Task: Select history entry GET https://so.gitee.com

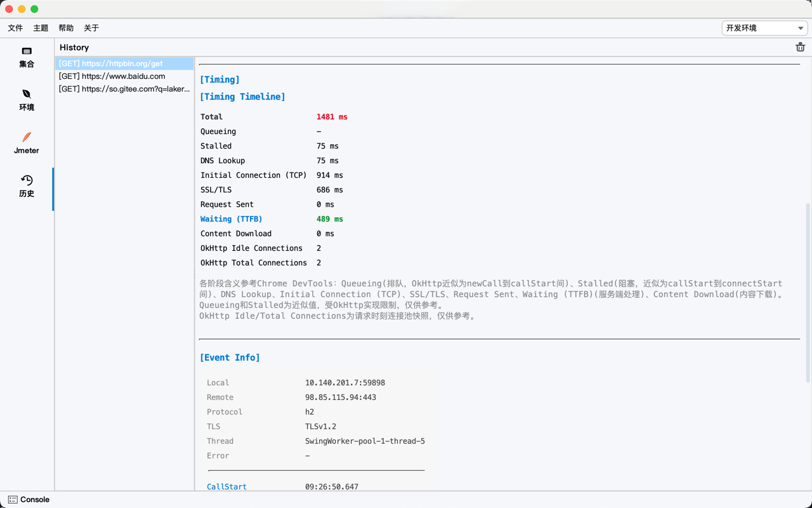Action: point(124,89)
